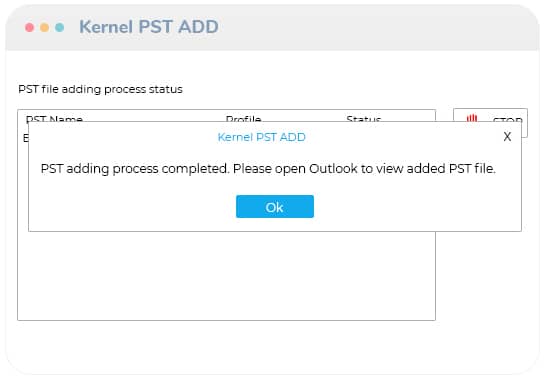Click the teal window control dot
The image size is (545, 380).
click(x=59, y=27)
